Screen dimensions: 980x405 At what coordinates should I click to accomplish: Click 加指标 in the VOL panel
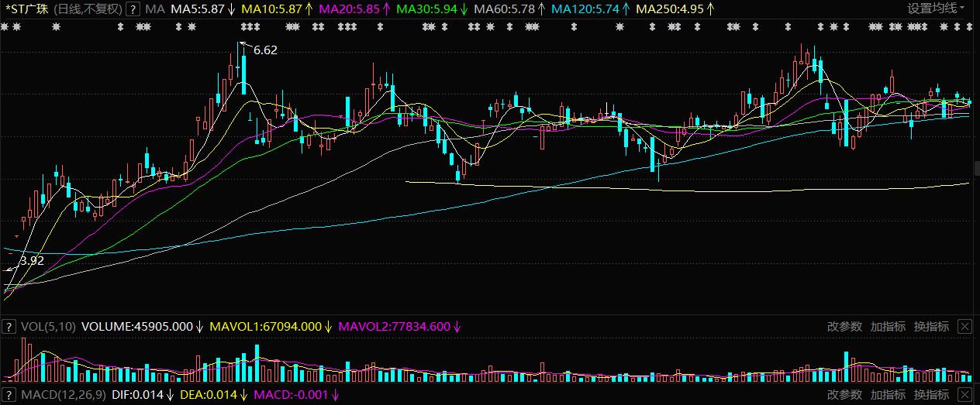[888, 326]
